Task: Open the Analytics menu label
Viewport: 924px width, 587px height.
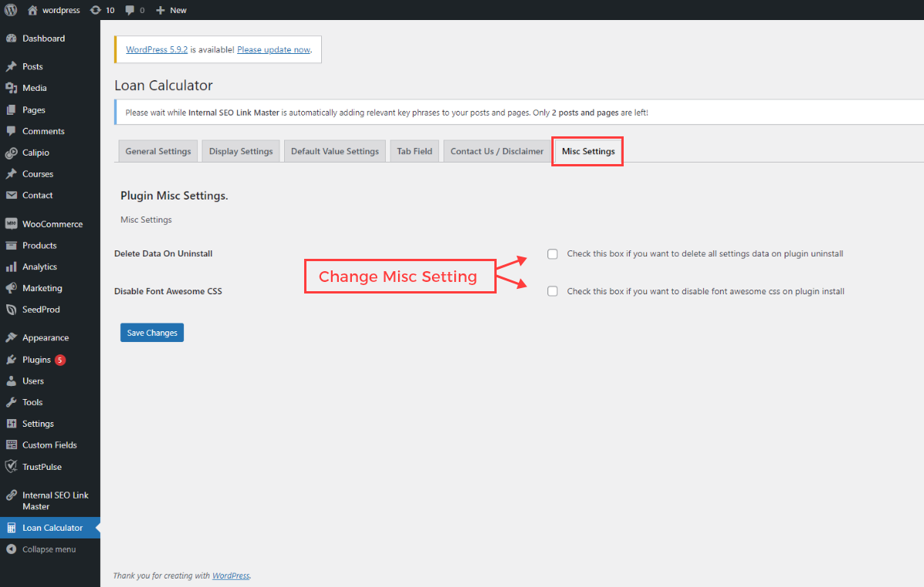Action: 39,267
